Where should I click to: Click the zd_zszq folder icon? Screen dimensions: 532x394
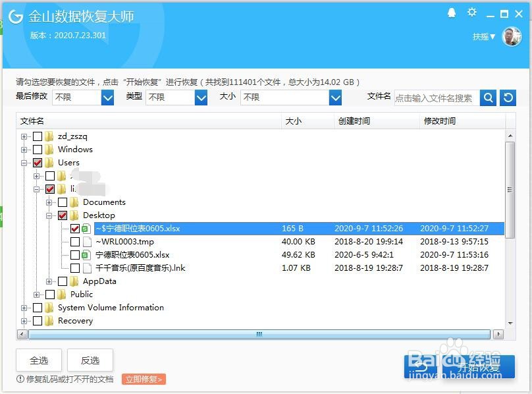coord(49,136)
